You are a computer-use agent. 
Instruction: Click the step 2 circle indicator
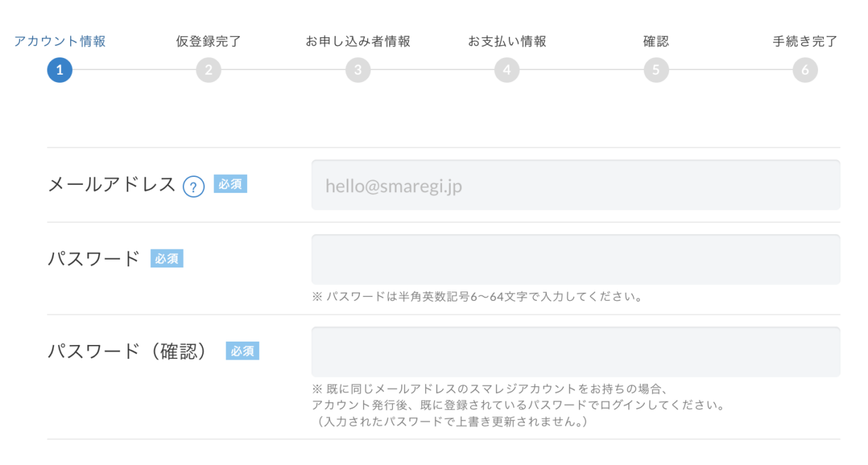(208, 70)
